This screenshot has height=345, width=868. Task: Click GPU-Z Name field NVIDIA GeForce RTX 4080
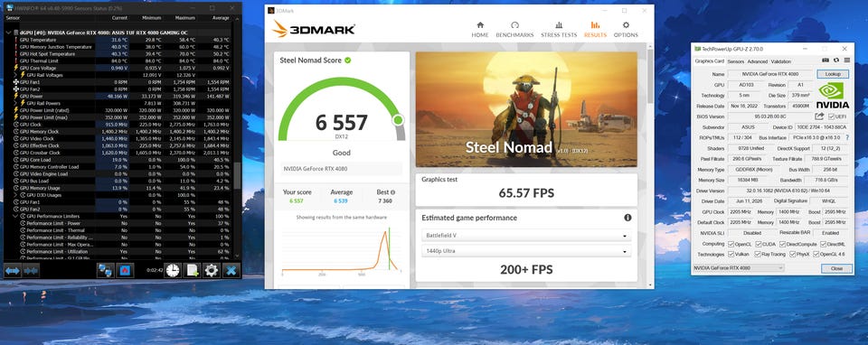click(770, 74)
